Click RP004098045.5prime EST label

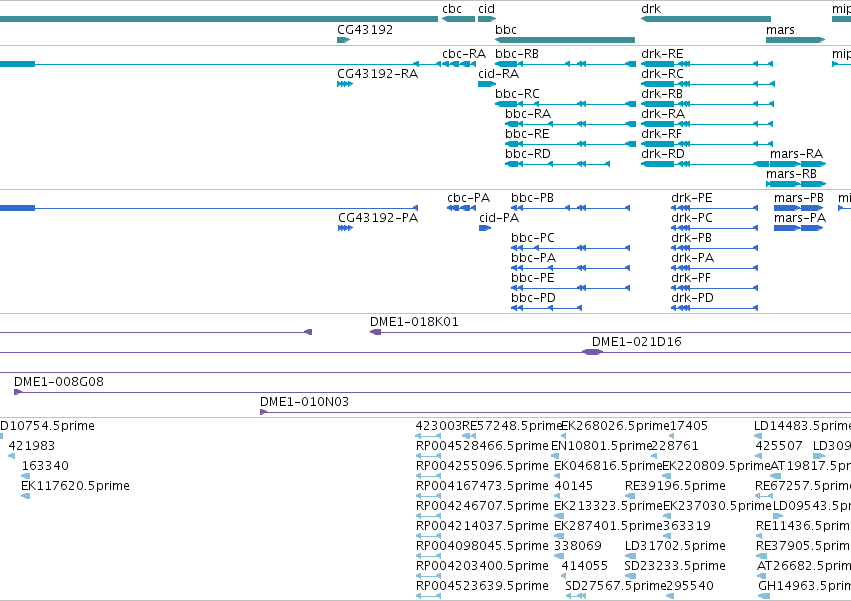click(x=482, y=546)
